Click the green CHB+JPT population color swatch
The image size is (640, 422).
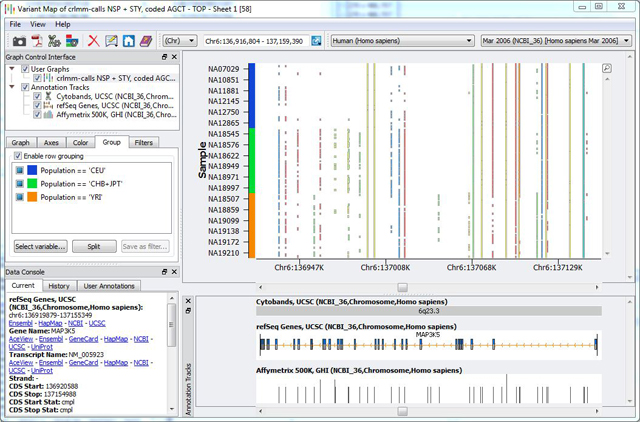click(x=32, y=184)
